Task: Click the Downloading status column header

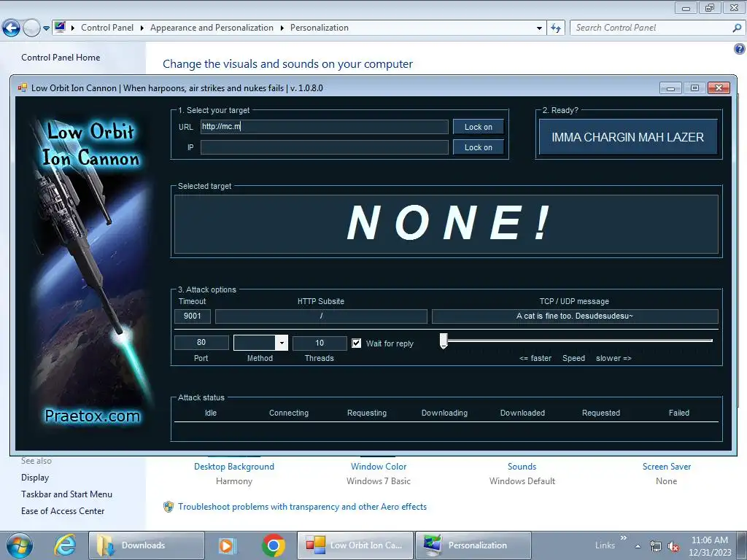Action: (x=444, y=413)
